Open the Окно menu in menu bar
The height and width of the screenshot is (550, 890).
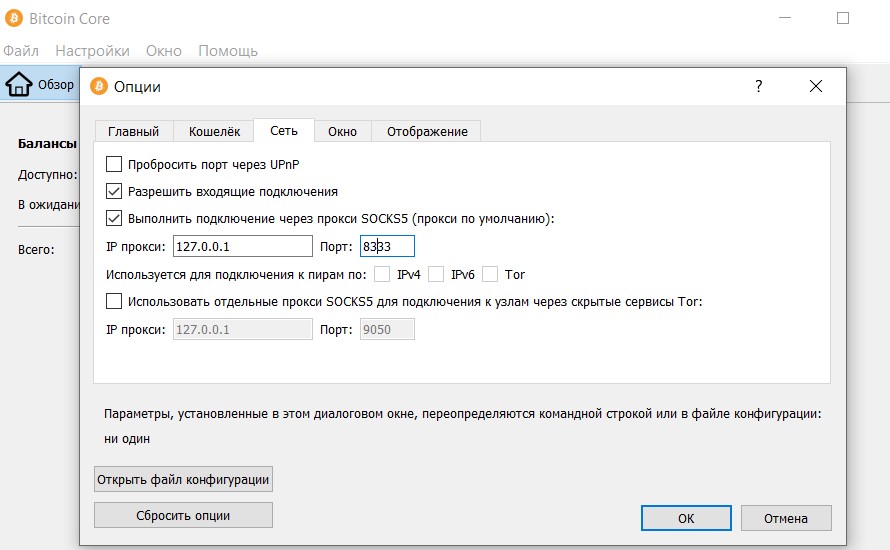[163, 51]
